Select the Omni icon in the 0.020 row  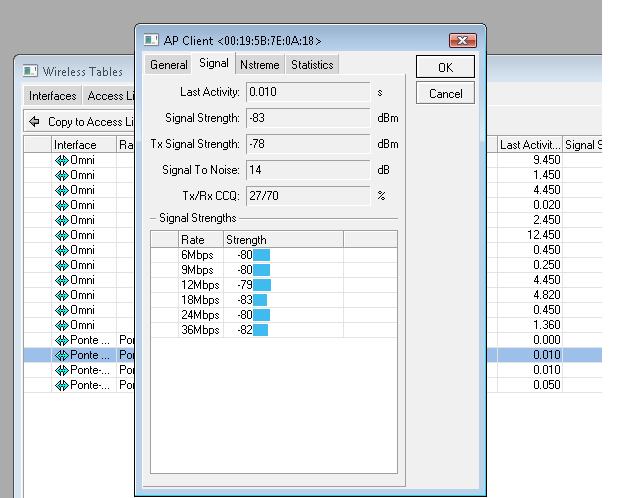pyautogui.click(x=61, y=205)
